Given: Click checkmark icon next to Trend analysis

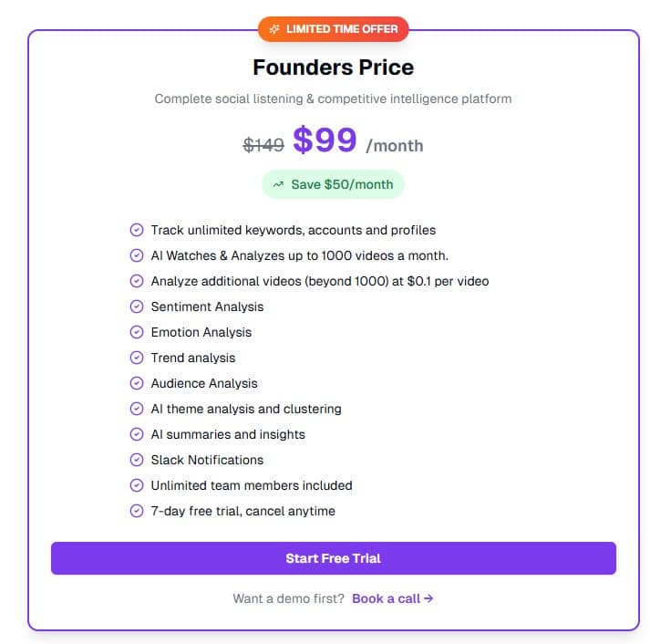Looking at the screenshot, I should coord(137,358).
